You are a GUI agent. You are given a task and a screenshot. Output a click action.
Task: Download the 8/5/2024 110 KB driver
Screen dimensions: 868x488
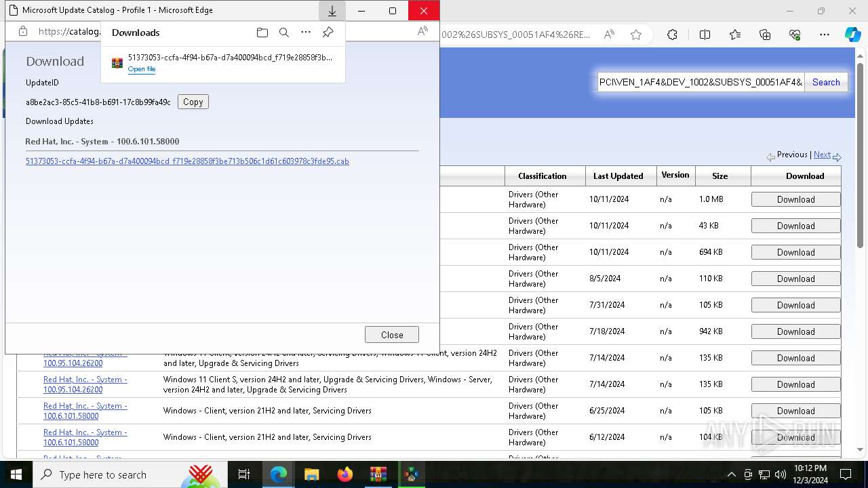[795, 279]
